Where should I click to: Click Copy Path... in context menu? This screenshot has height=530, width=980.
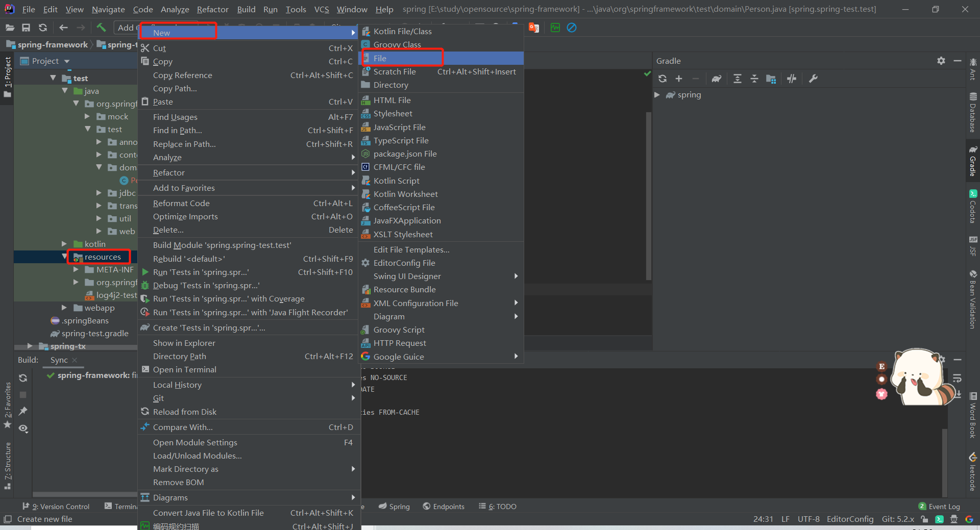pyautogui.click(x=249, y=89)
